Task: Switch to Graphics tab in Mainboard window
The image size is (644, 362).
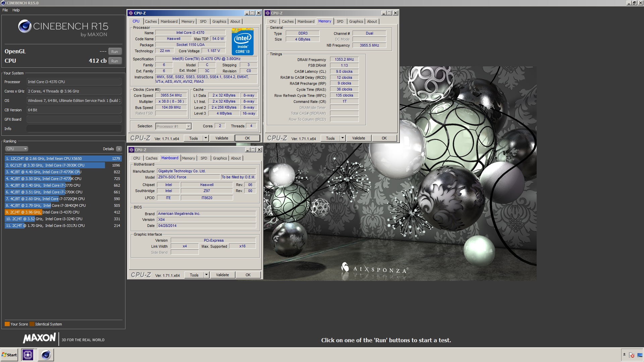Action: pos(220,158)
